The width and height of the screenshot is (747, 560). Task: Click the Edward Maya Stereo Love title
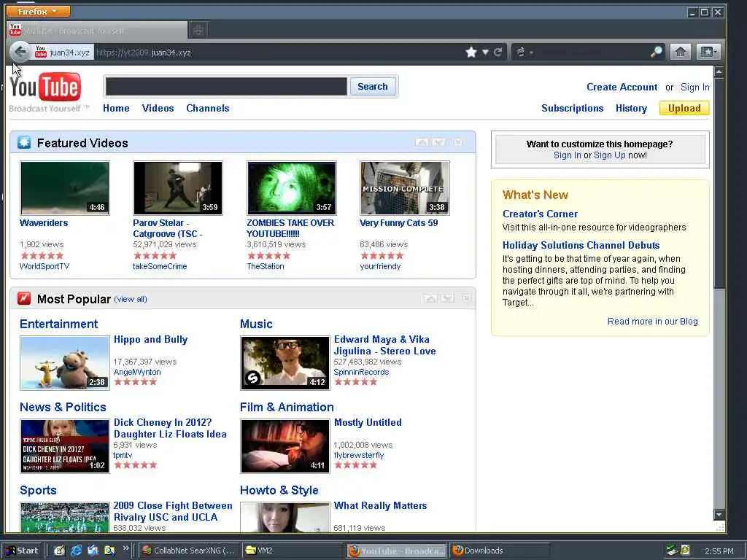tap(384, 345)
